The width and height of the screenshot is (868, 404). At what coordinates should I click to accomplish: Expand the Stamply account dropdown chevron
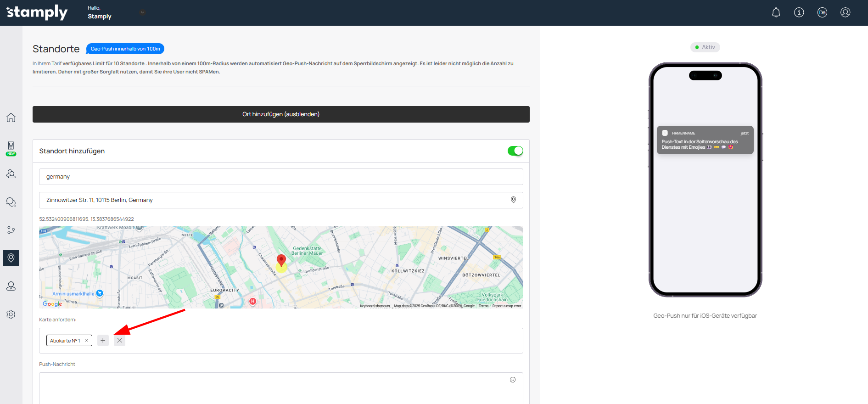tap(142, 12)
